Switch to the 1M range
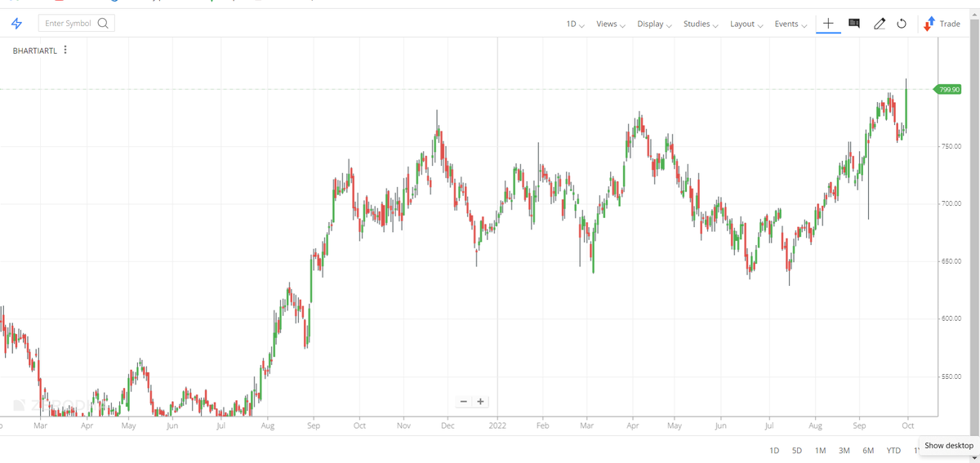 coord(821,451)
